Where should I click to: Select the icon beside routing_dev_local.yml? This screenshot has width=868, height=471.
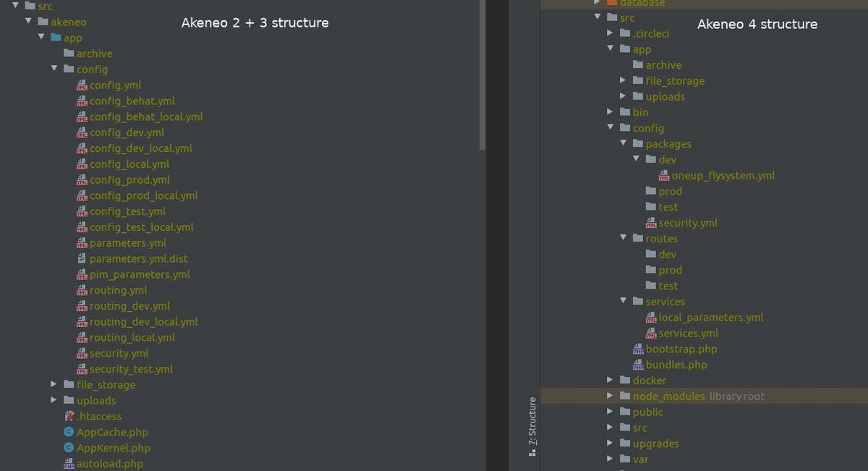(x=82, y=322)
